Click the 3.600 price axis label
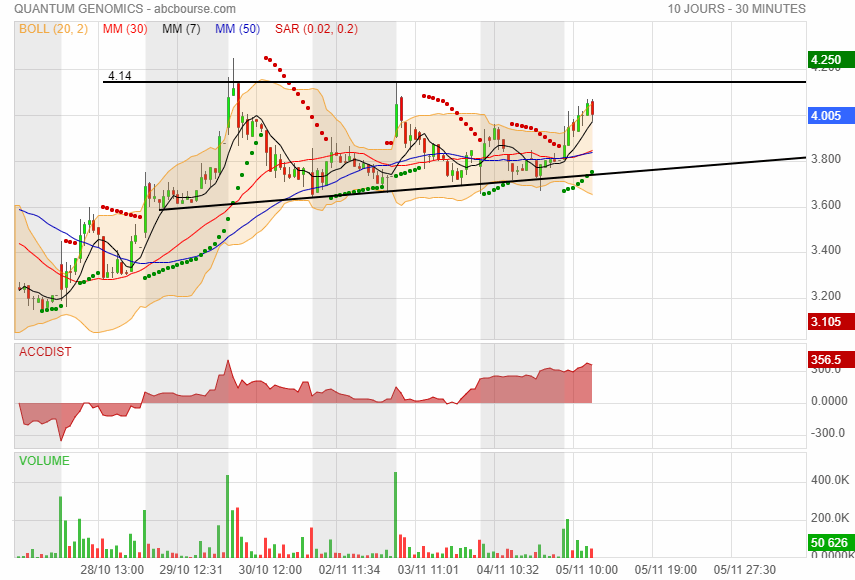855x580 pixels. pyautogui.click(x=826, y=205)
